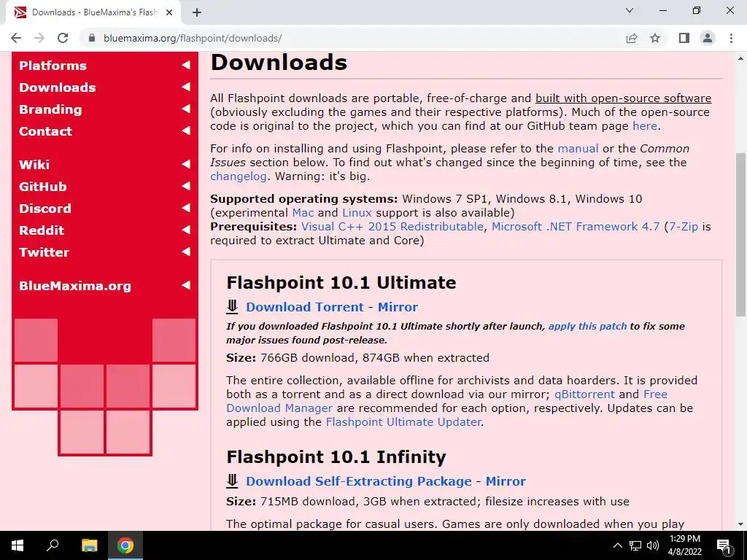
Task: Open BlueMaxima.org in the sidebar
Action: (75, 286)
